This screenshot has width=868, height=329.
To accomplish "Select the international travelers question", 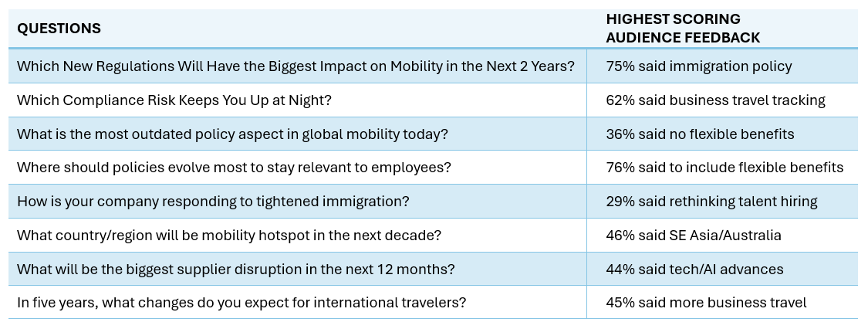I will click(x=241, y=303).
